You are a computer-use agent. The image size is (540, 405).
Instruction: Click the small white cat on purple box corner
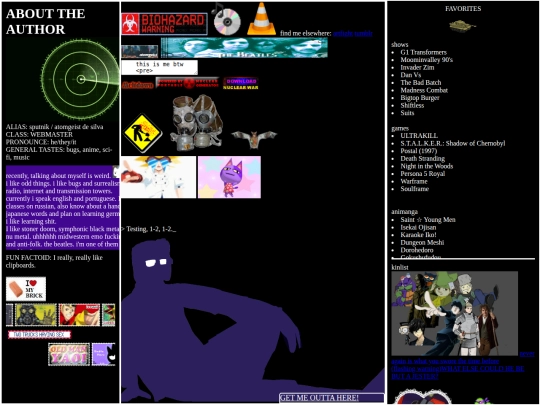tap(116, 171)
